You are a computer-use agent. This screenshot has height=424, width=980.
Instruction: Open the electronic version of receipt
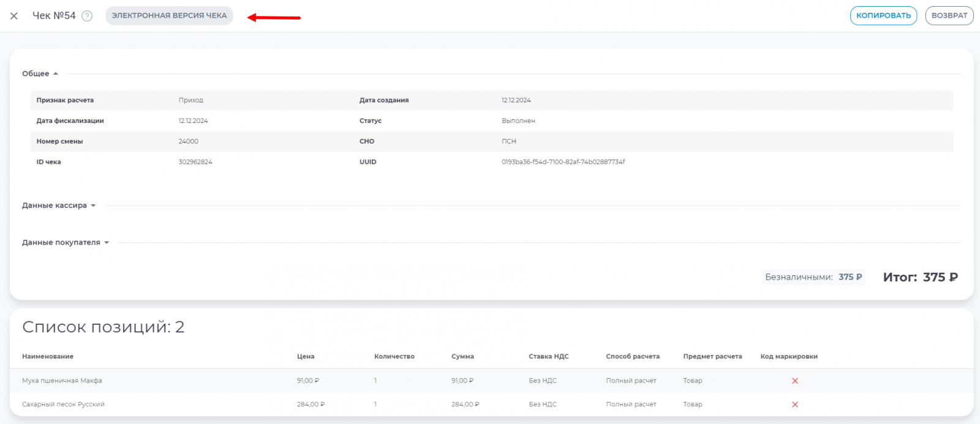point(169,16)
